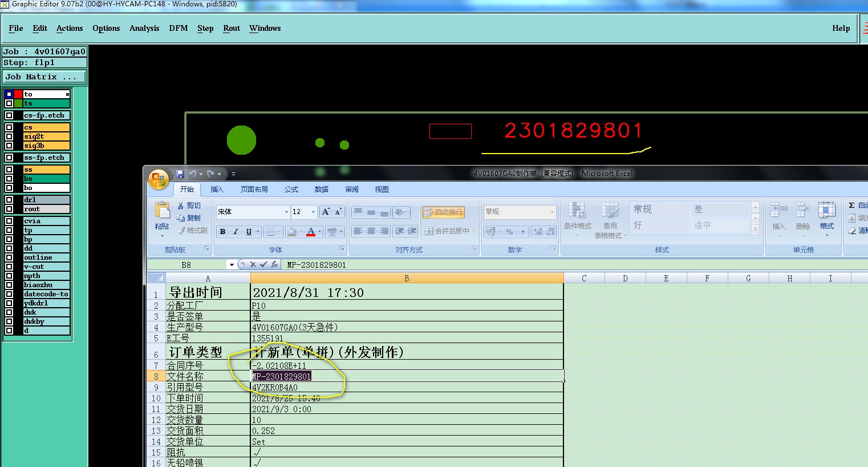Copy selection with 复制

[189, 218]
